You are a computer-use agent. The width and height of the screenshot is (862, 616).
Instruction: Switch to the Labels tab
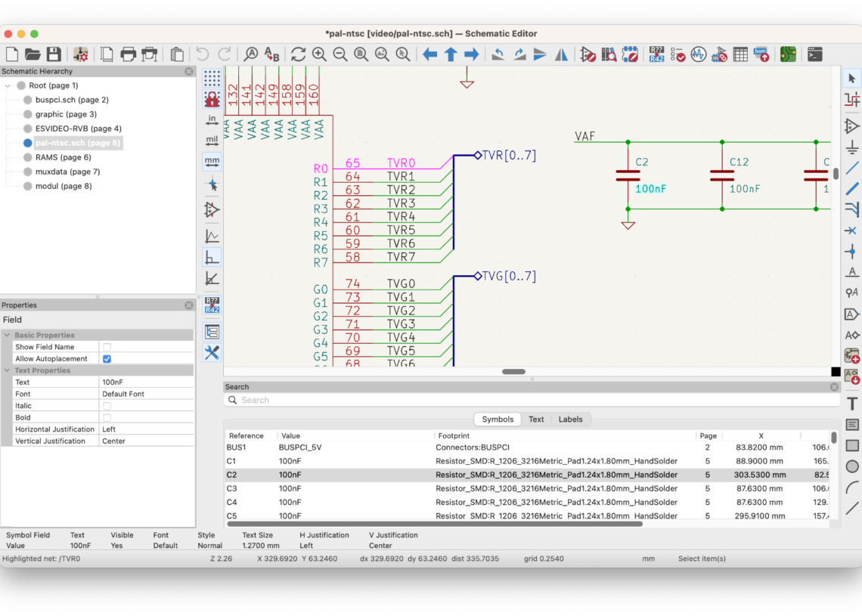pos(570,419)
